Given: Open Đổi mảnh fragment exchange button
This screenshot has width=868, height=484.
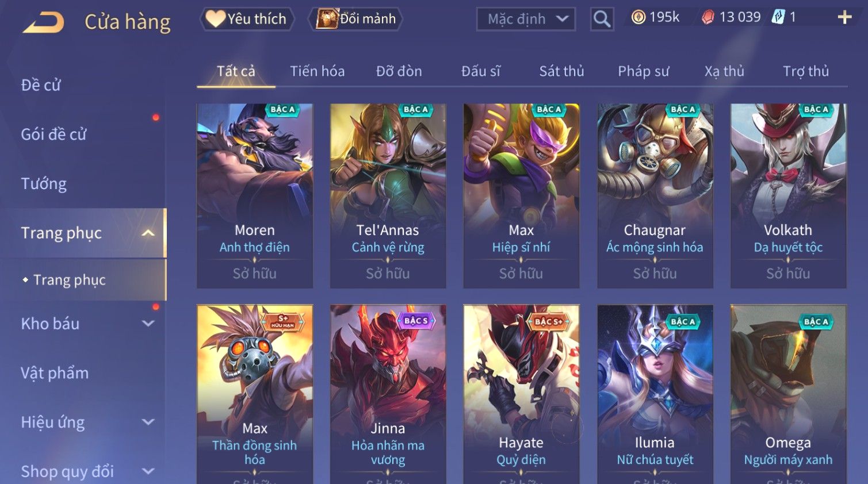Looking at the screenshot, I should pos(355,19).
